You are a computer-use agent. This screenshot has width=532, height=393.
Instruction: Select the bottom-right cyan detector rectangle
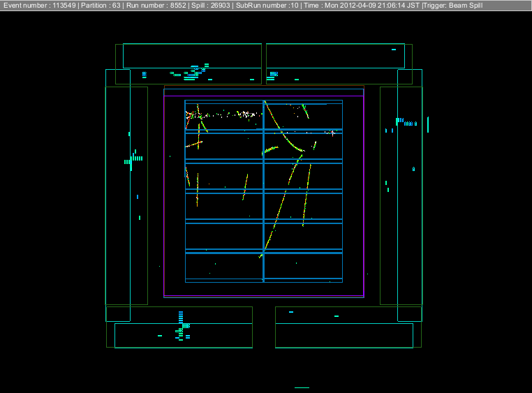pyautogui.click(x=343, y=335)
